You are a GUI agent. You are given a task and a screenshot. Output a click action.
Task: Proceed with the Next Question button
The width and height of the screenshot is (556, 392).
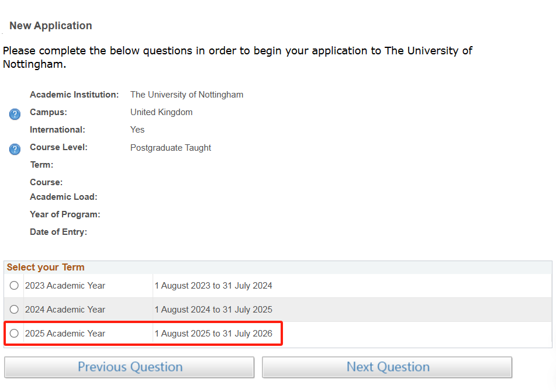click(387, 367)
